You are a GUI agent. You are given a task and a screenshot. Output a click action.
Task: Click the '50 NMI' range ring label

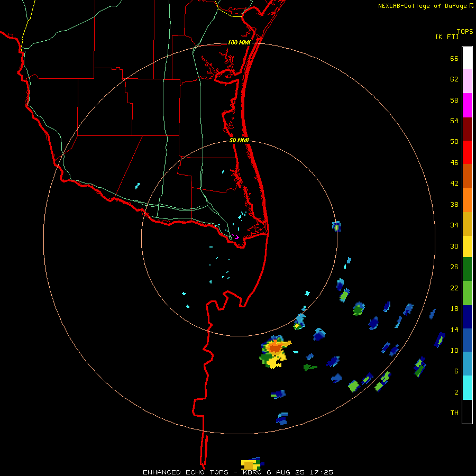[239, 140]
